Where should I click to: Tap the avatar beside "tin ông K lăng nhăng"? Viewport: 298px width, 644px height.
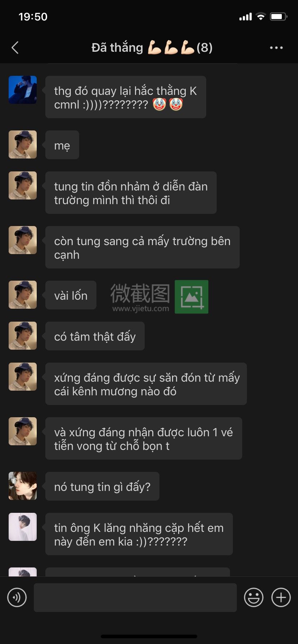[x=23, y=527]
